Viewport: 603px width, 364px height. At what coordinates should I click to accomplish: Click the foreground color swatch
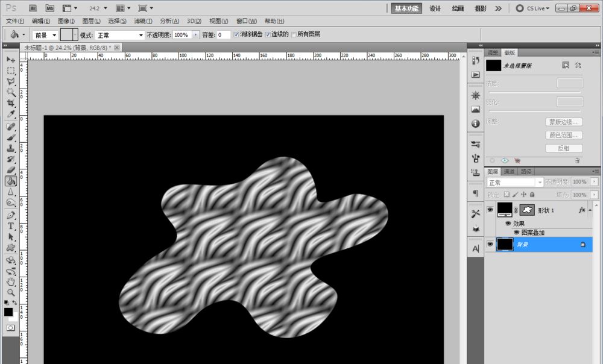pyautogui.click(x=8, y=312)
